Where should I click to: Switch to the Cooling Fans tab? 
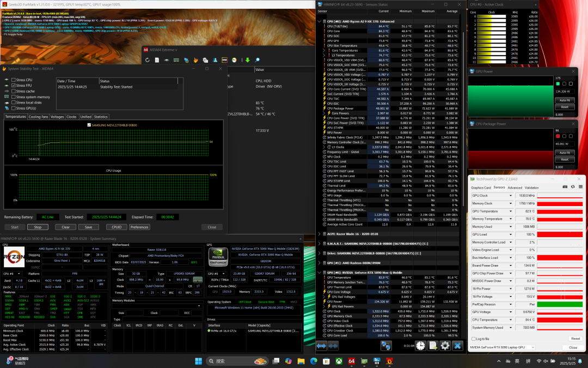point(38,117)
